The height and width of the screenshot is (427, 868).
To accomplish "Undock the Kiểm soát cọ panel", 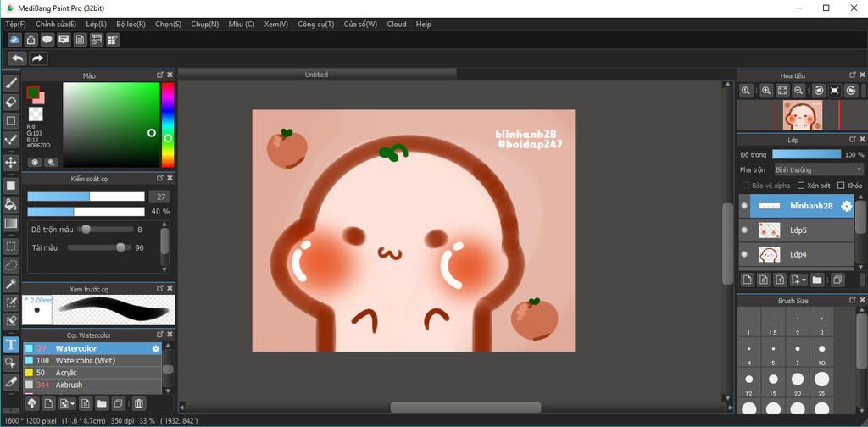I will pos(160,178).
